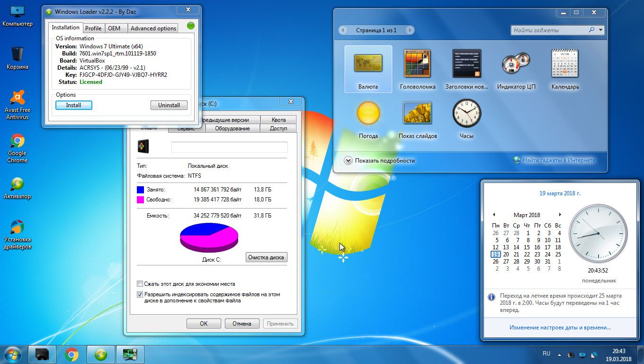
Task: Select day 31 in March calendar
Action: pos(547,262)
